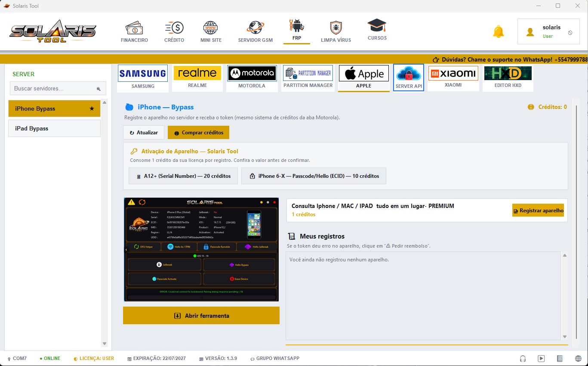
Task: Click the Registrar aparelho button
Action: coord(538,211)
